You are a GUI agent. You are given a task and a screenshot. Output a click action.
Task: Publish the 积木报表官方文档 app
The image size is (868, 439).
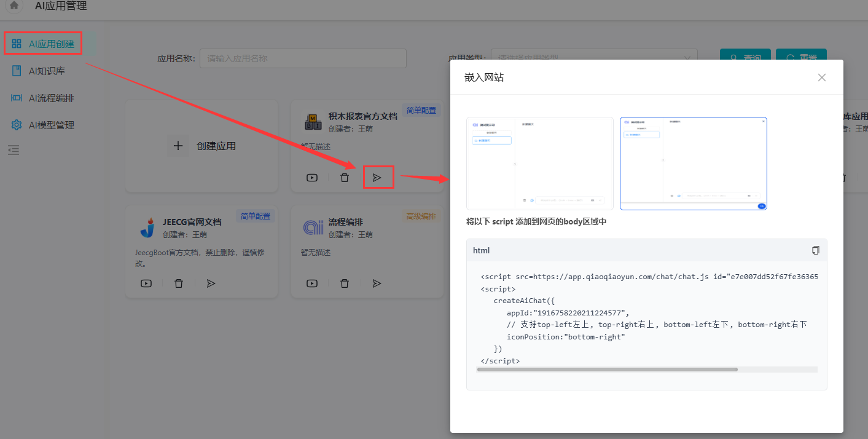click(x=377, y=178)
